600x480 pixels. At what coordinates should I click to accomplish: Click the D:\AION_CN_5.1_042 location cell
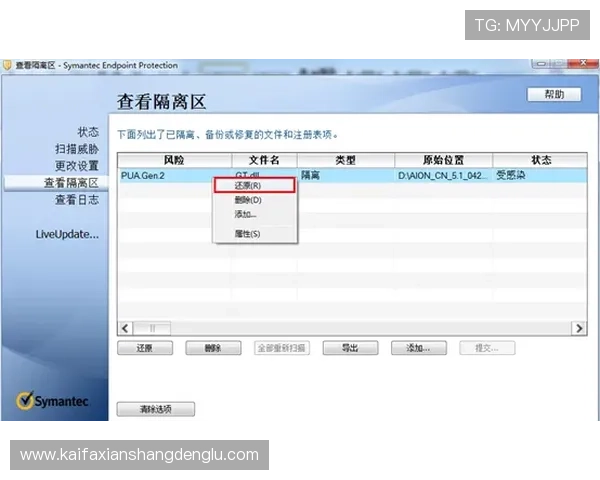pyautogui.click(x=443, y=176)
